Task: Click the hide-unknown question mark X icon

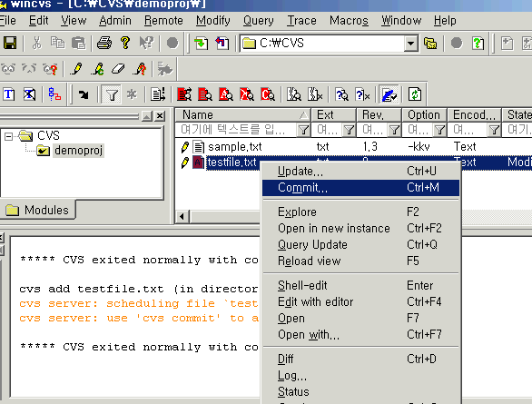Action: click(x=362, y=94)
